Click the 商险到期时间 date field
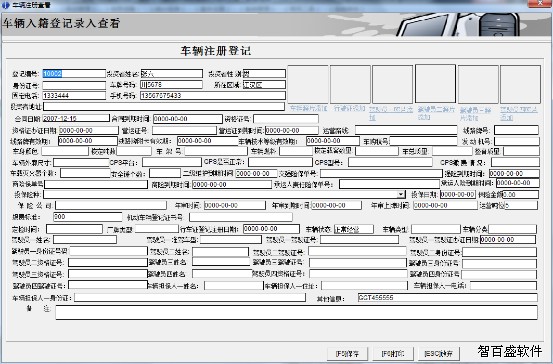 point(232,184)
